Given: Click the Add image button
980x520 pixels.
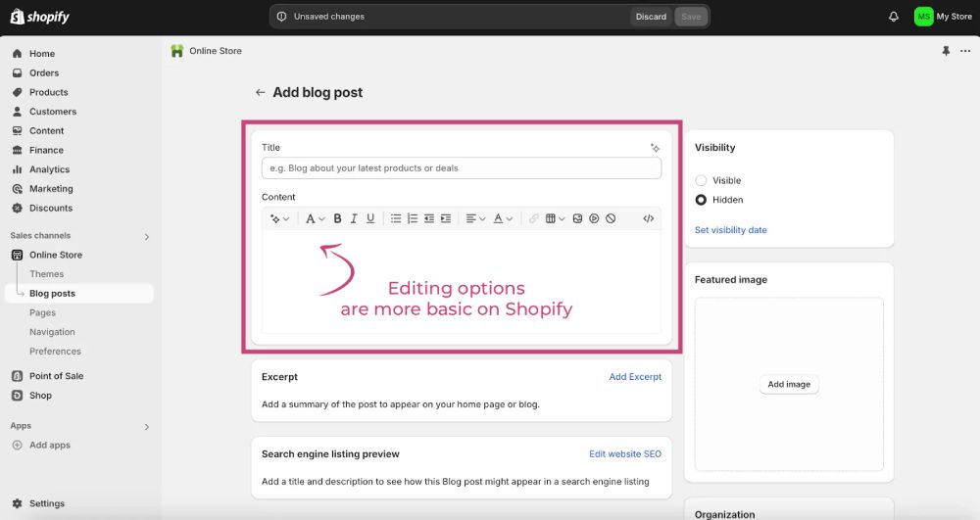Looking at the screenshot, I should (x=789, y=385).
